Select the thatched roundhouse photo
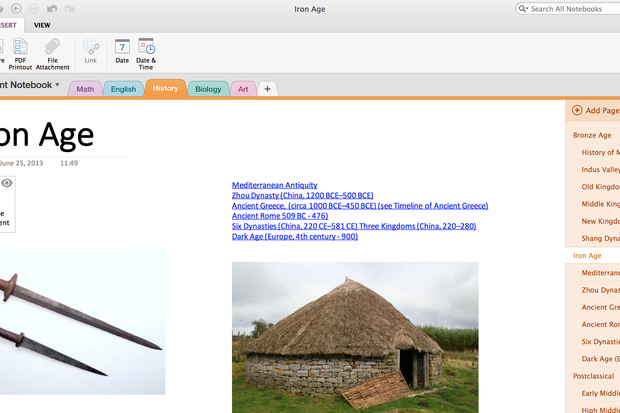The width and height of the screenshot is (620, 413). coord(355,337)
